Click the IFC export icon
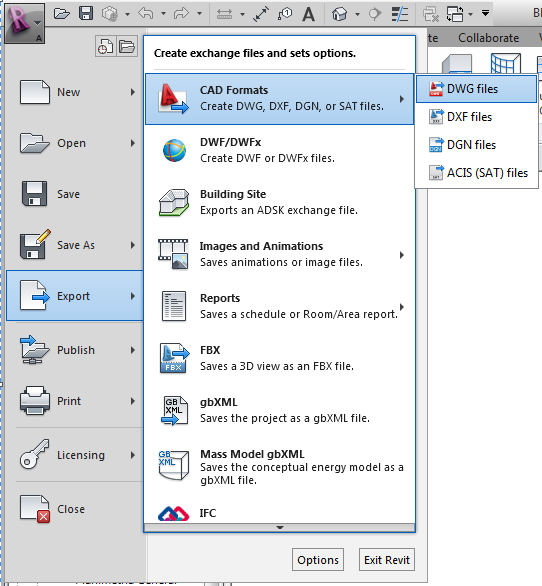542x586 pixels. [x=173, y=514]
